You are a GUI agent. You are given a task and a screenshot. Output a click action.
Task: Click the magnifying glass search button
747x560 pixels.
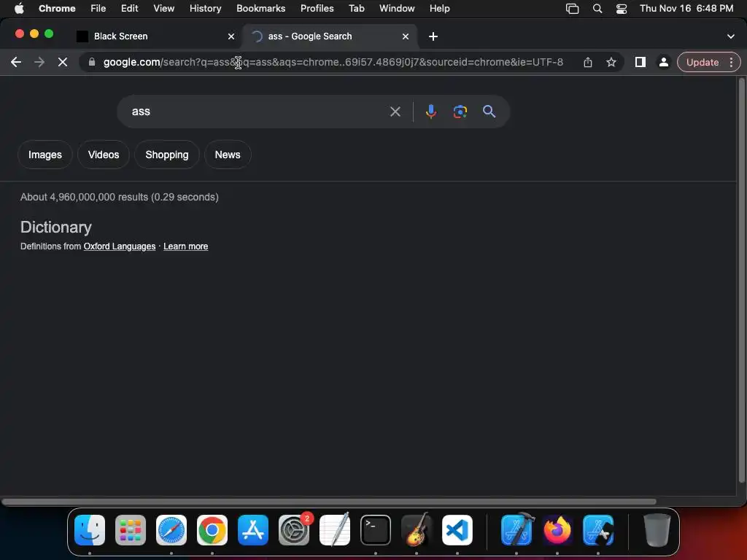click(489, 112)
